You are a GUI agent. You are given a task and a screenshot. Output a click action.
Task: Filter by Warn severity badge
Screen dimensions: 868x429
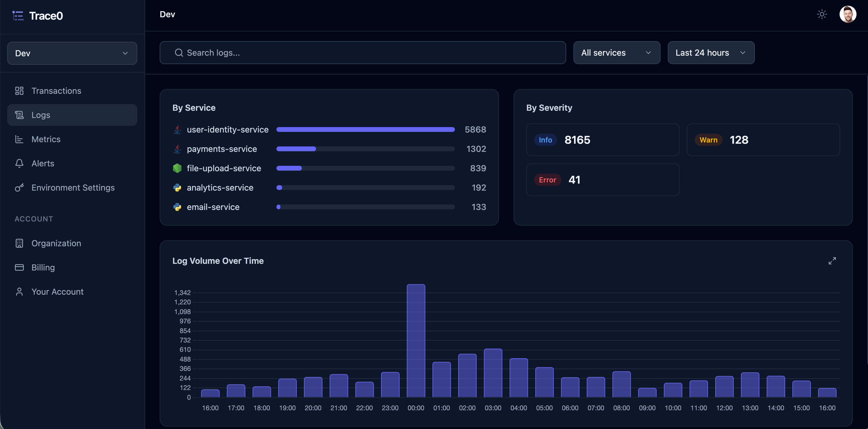(x=708, y=140)
